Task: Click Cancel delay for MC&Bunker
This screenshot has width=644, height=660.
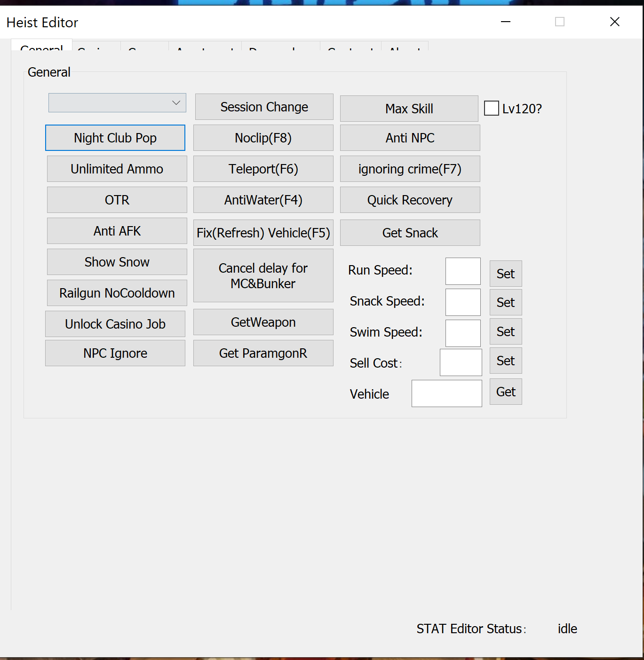Action: (263, 275)
